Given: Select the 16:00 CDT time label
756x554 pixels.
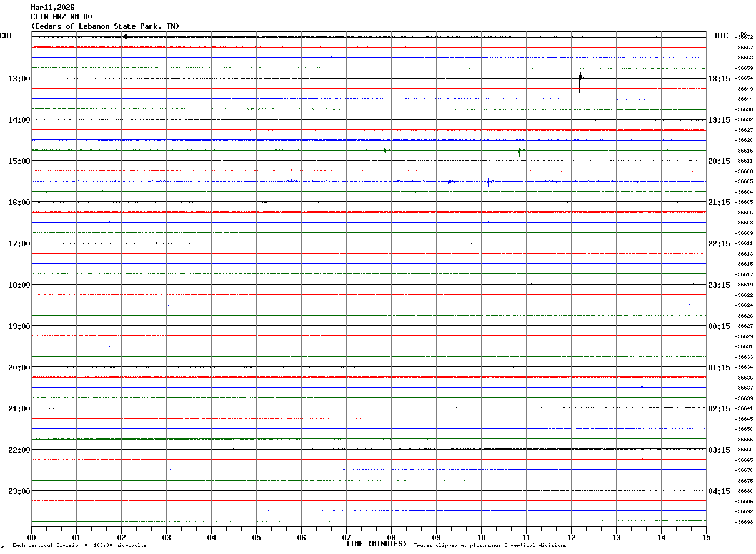Looking at the screenshot, I should tap(19, 203).
